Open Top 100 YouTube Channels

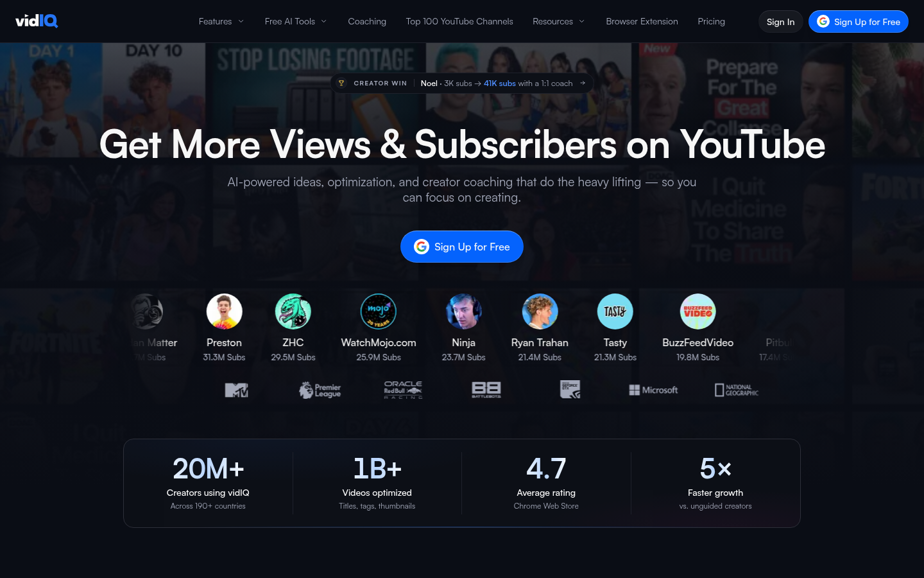(x=459, y=21)
